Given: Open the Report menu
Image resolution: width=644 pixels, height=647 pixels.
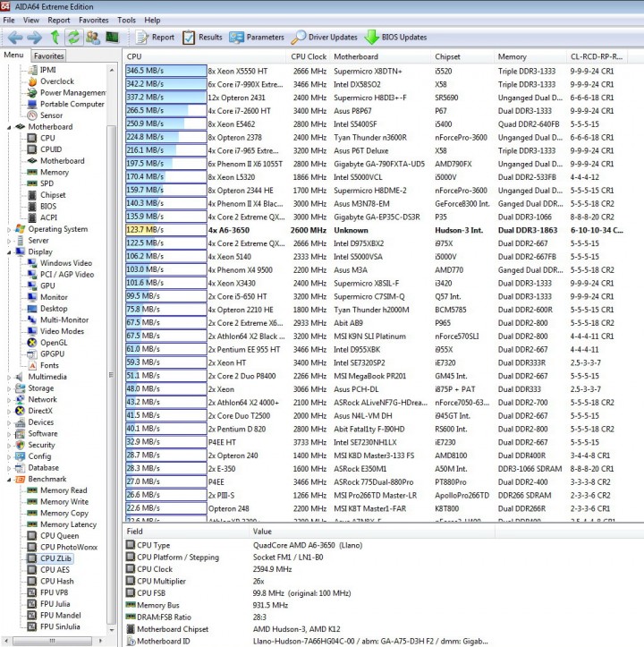Looking at the screenshot, I should coord(58,20).
